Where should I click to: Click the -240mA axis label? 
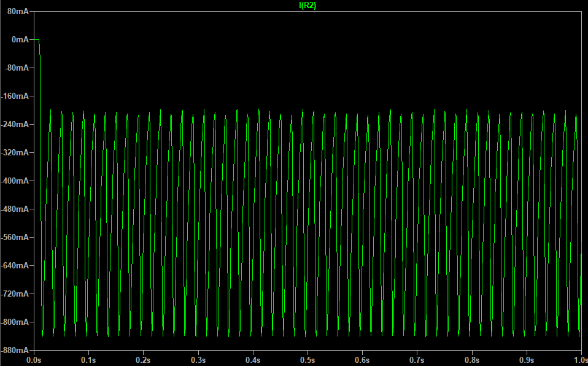[x=15, y=124]
